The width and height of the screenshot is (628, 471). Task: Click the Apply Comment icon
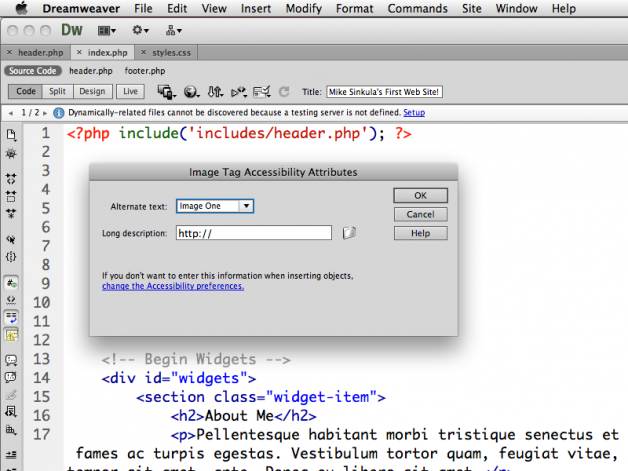tap(11, 360)
